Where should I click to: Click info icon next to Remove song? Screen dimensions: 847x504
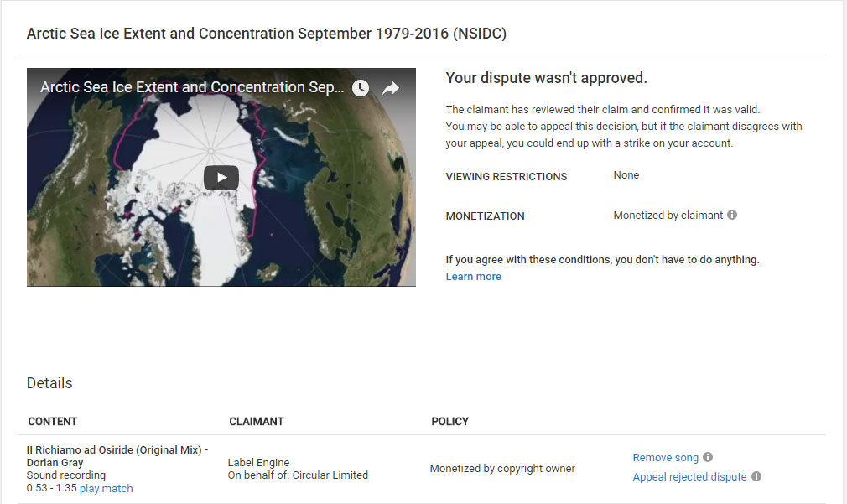click(x=708, y=457)
